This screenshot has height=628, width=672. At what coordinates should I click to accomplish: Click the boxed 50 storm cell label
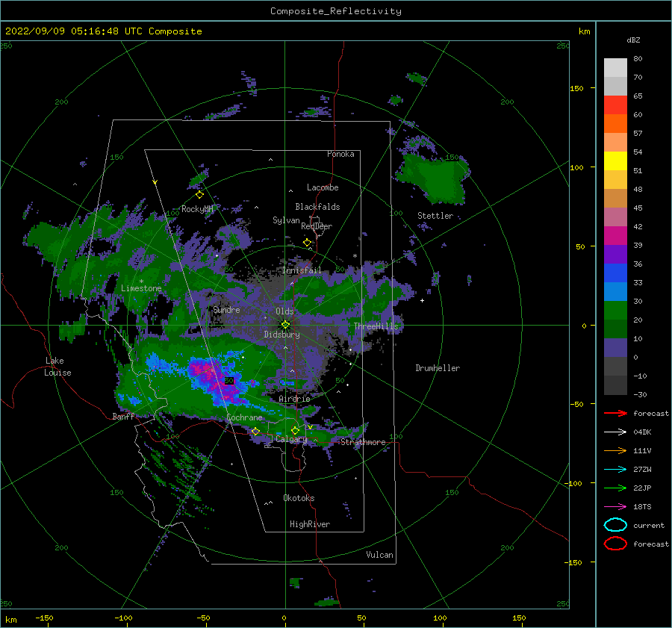tap(229, 381)
